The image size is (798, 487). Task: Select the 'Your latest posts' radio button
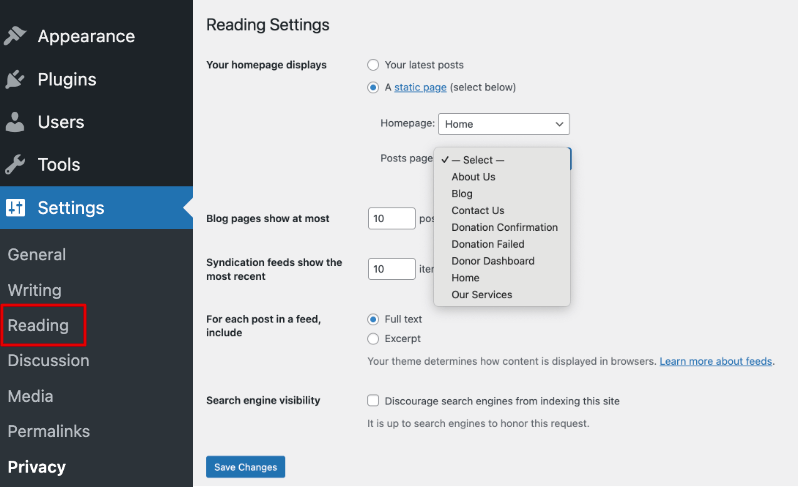point(373,65)
